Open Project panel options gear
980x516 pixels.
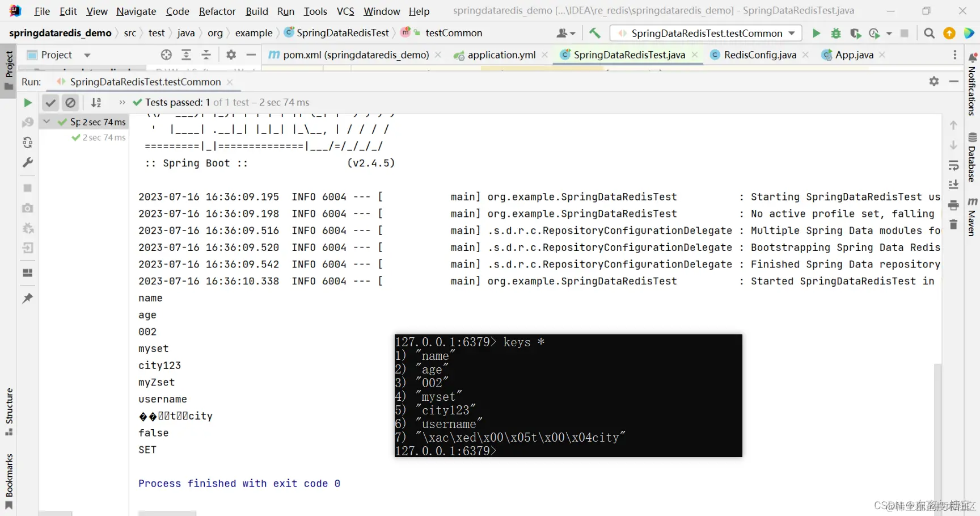click(231, 54)
